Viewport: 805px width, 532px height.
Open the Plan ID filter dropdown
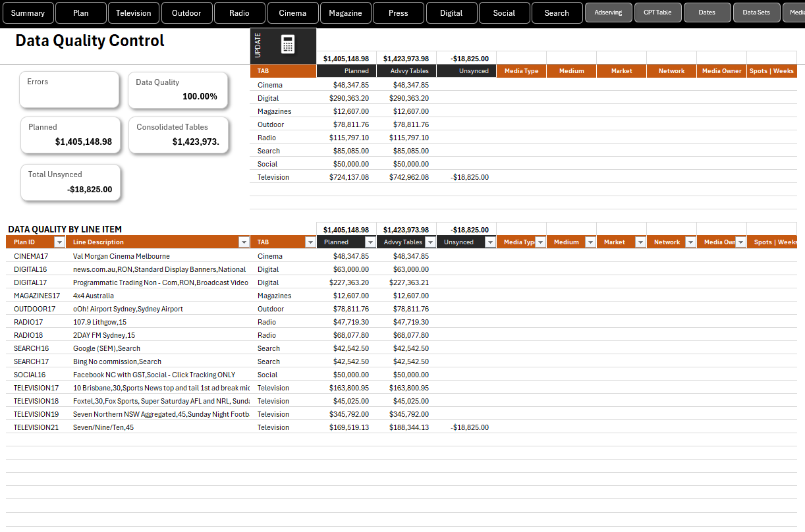click(x=59, y=242)
